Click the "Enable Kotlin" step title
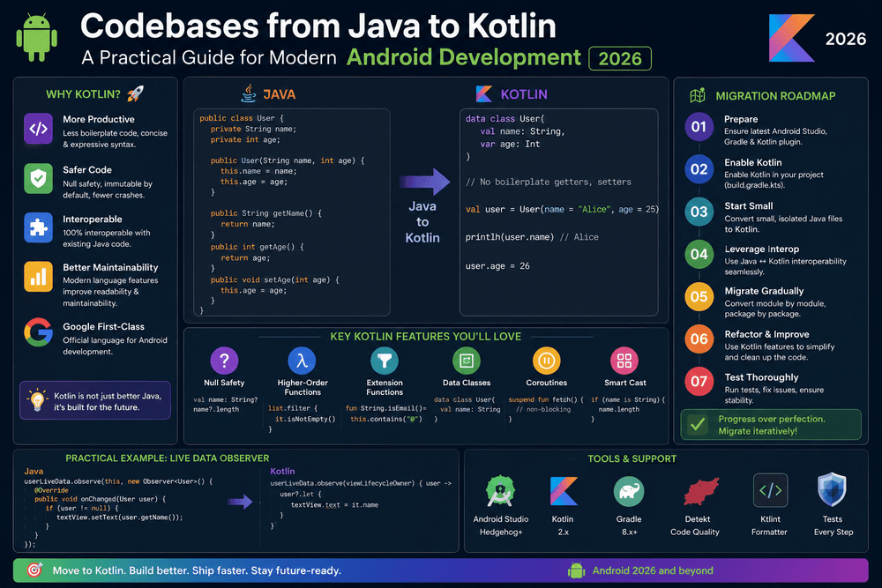 (752, 162)
